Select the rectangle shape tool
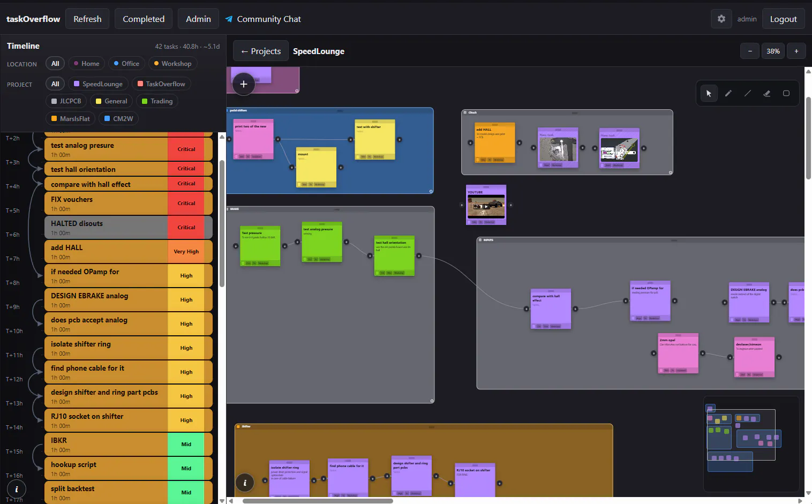Image resolution: width=812 pixels, height=504 pixels. click(786, 93)
